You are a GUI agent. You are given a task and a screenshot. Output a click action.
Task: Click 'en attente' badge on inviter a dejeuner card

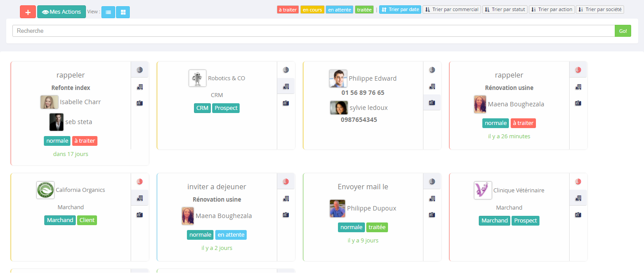231,235
